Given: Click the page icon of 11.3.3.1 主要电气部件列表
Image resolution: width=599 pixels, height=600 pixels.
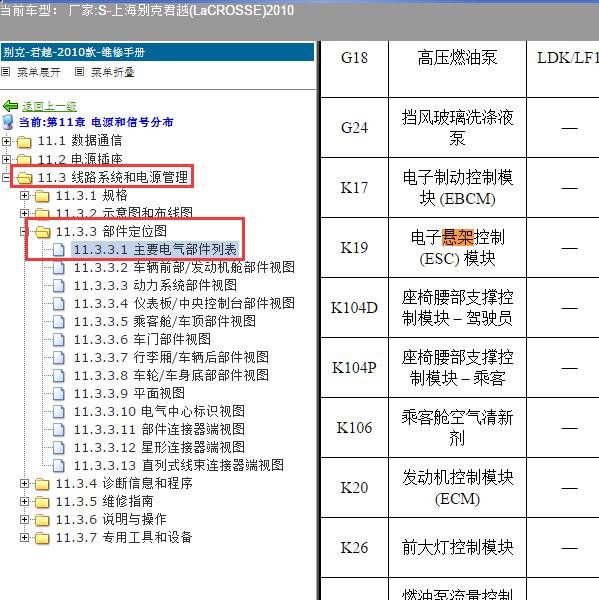Looking at the screenshot, I should (x=58, y=249).
